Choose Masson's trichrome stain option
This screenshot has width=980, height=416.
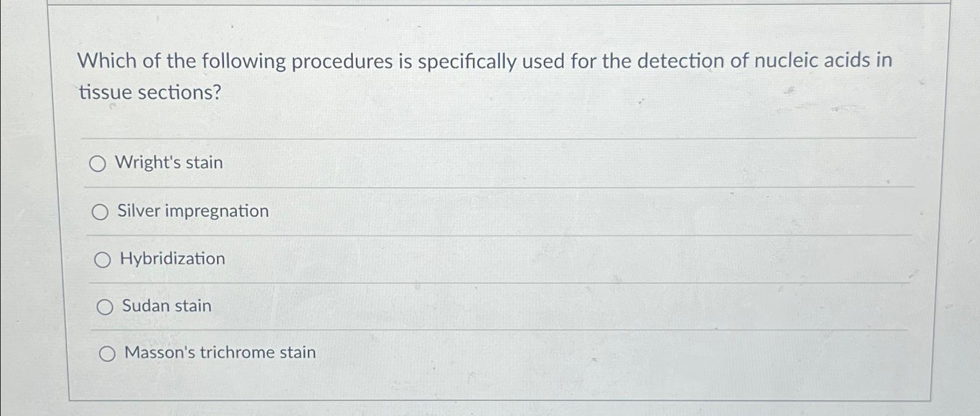click(107, 353)
